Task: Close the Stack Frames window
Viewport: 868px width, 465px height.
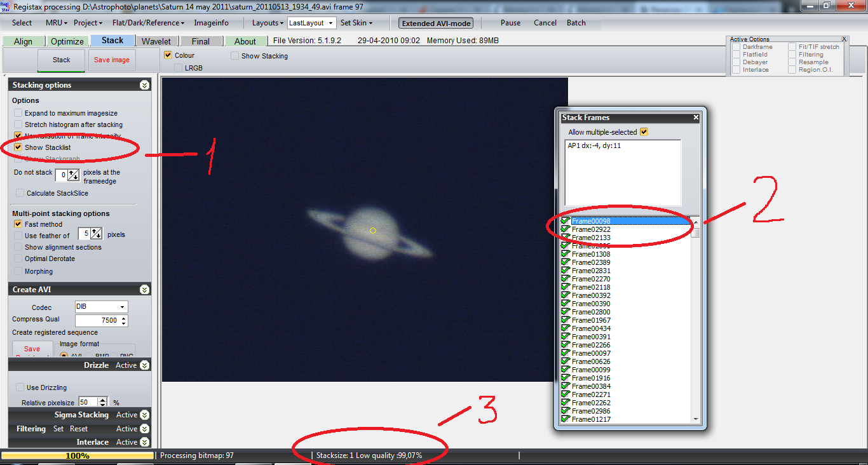Action: pyautogui.click(x=696, y=118)
